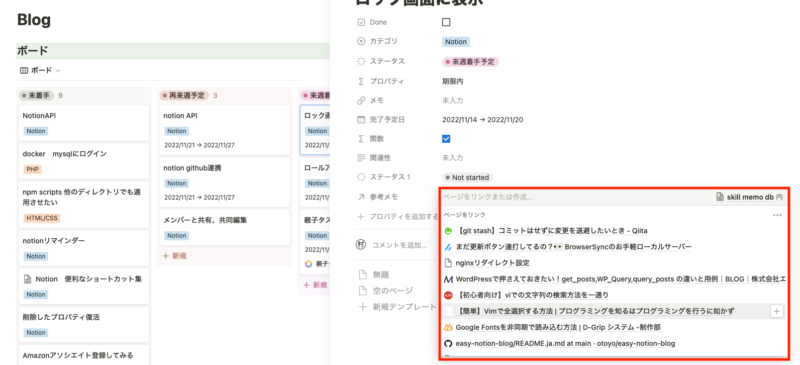Click the three-dots menu in ページをリンク
Screen dimensions: 800x365
pos(777,215)
